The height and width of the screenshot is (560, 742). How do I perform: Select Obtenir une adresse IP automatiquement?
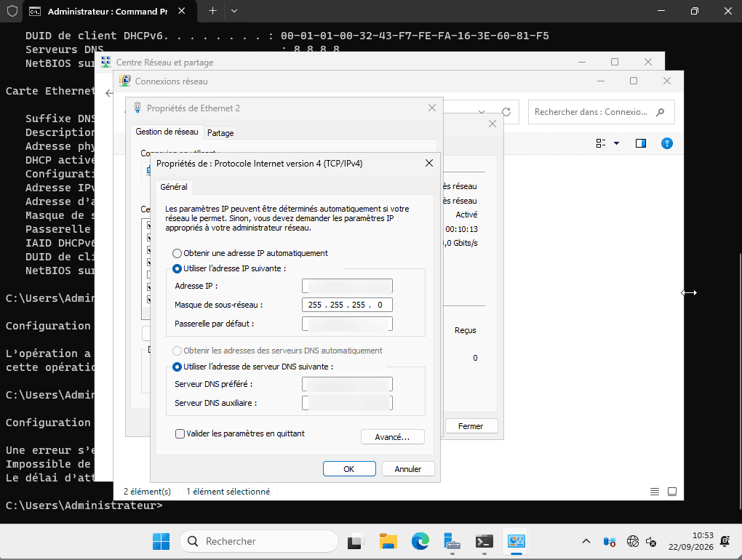(x=177, y=253)
